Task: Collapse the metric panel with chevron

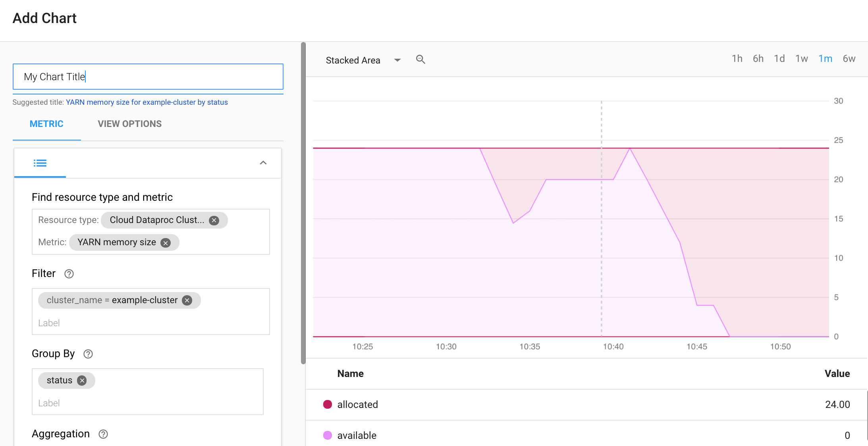Action: pyautogui.click(x=263, y=163)
